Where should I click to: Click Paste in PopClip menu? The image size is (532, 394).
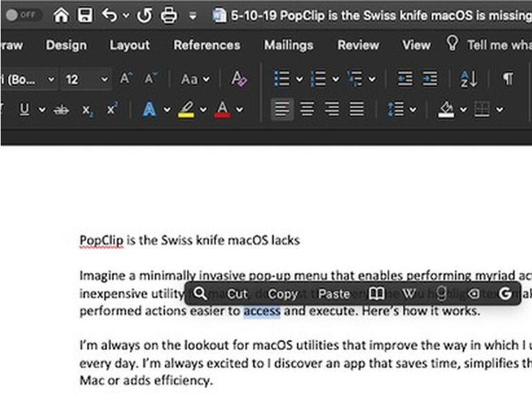tap(334, 294)
